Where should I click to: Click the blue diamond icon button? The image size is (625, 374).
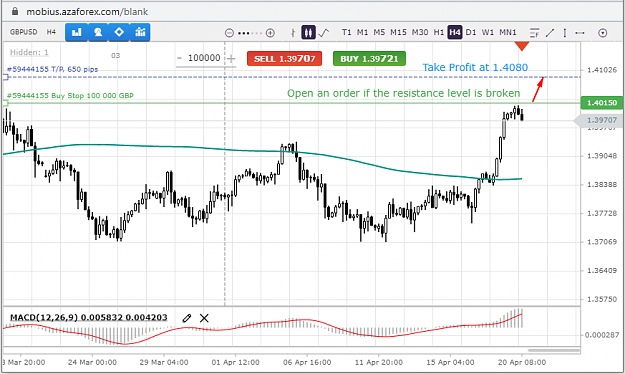coord(119,32)
